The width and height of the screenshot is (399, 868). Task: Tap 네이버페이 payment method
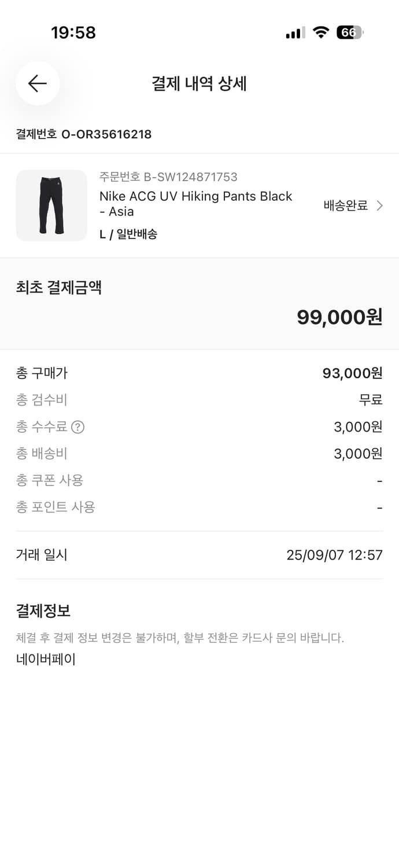pyautogui.click(x=46, y=659)
